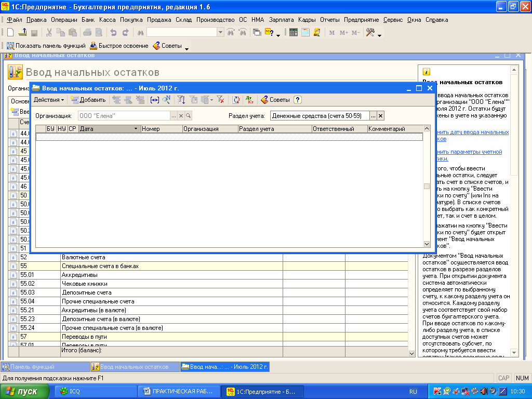Follow the link about changing initial balance date
The height and width of the screenshot is (399, 532).
(472, 136)
